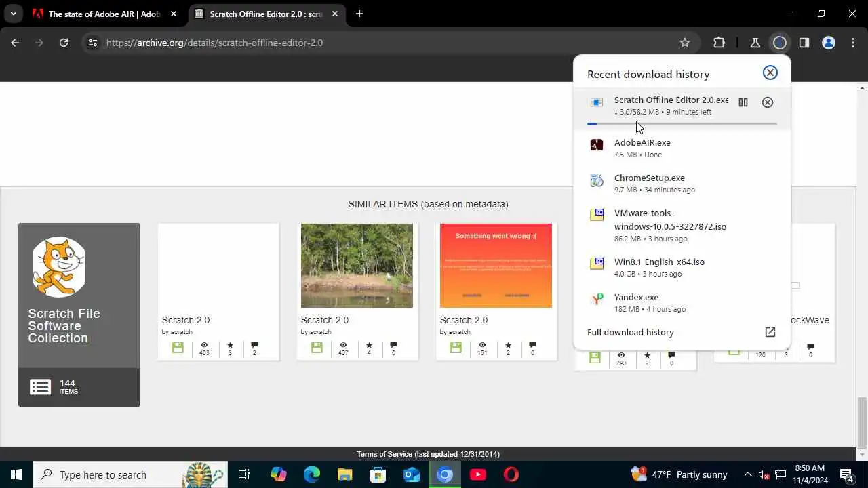The image size is (868, 488).
Task: Open VMware-tools-windows iso download entry
Action: coord(682,225)
